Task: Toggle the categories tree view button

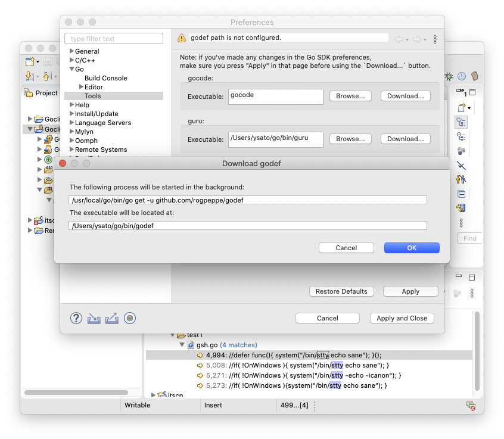Action: 461,122
